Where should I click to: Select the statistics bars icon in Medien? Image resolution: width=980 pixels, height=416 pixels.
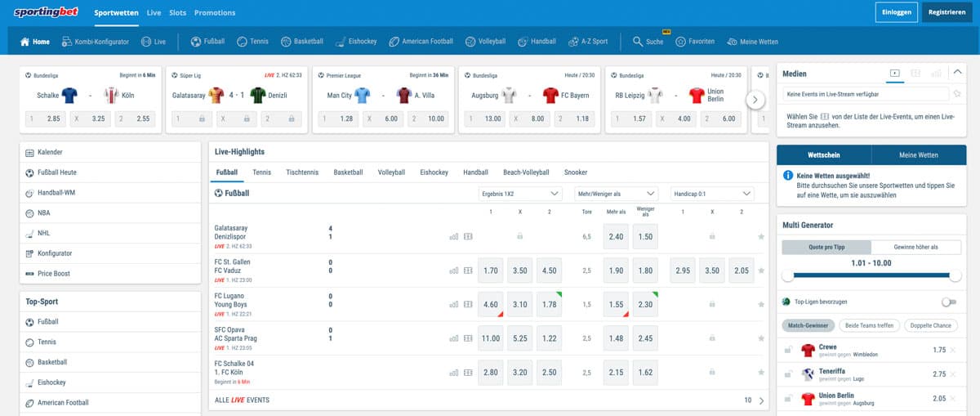pos(936,74)
